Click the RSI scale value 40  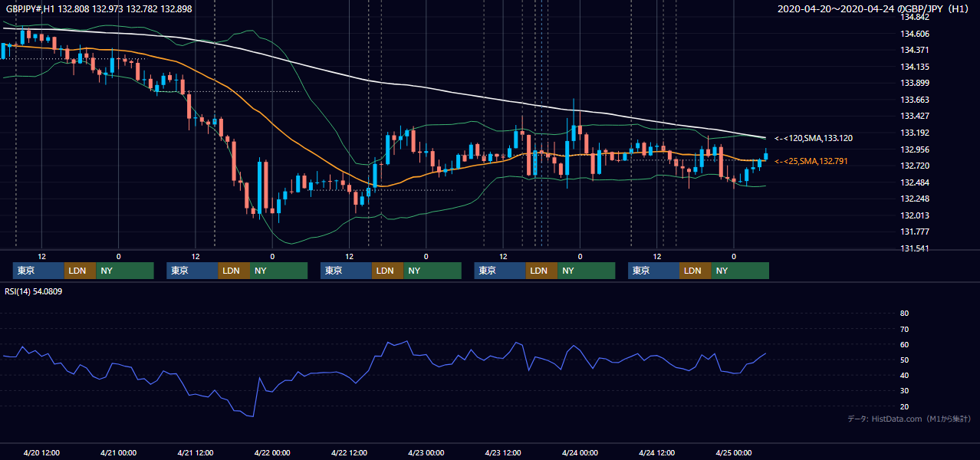pyautogui.click(x=904, y=375)
